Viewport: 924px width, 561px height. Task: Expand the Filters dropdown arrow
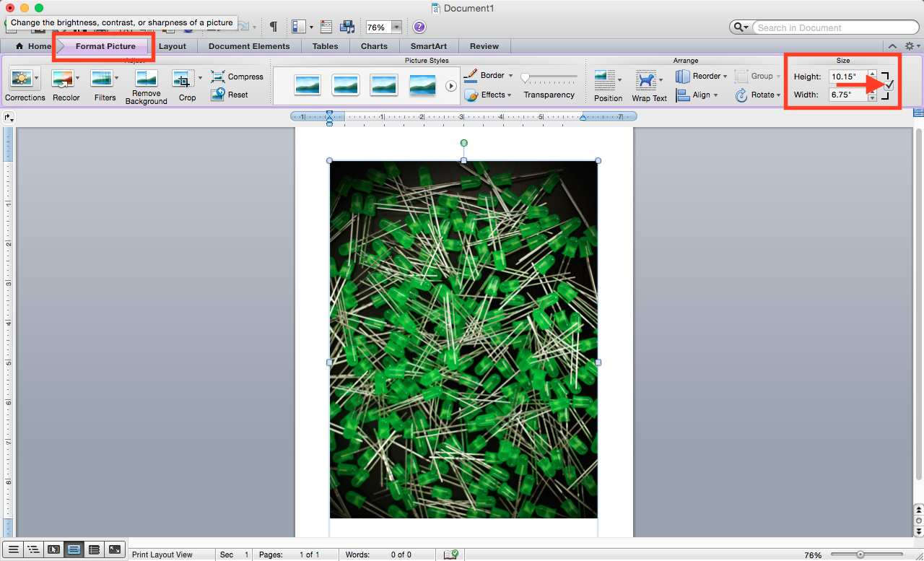[x=117, y=79]
